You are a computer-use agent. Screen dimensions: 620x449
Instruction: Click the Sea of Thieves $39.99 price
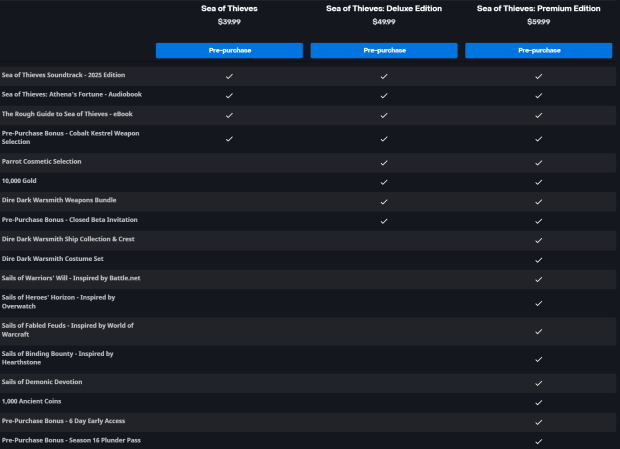click(x=229, y=22)
